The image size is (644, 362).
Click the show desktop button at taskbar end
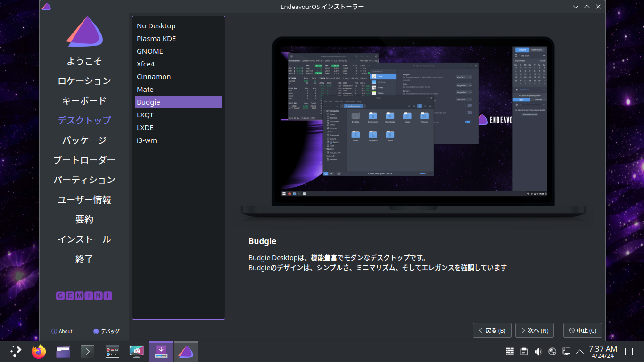click(628, 352)
